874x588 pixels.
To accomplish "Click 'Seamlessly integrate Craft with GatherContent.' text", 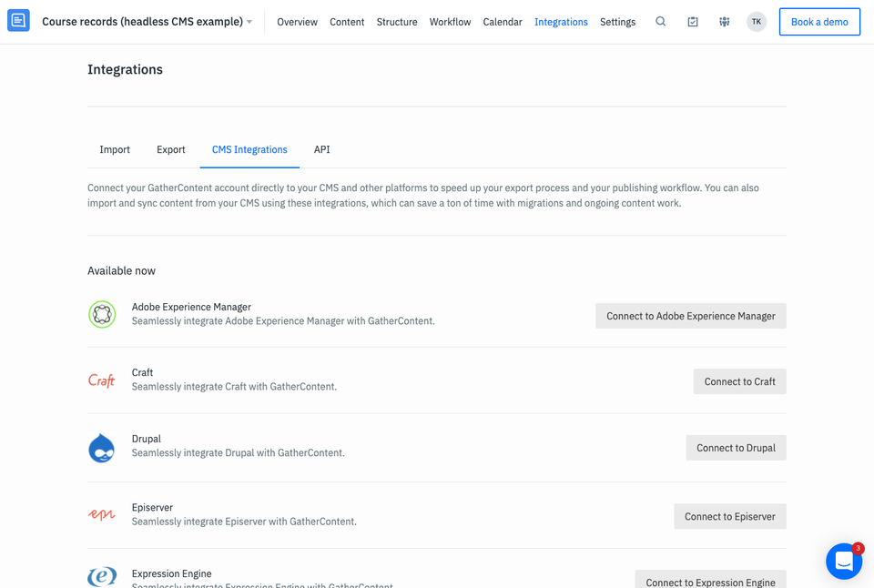I will (234, 386).
